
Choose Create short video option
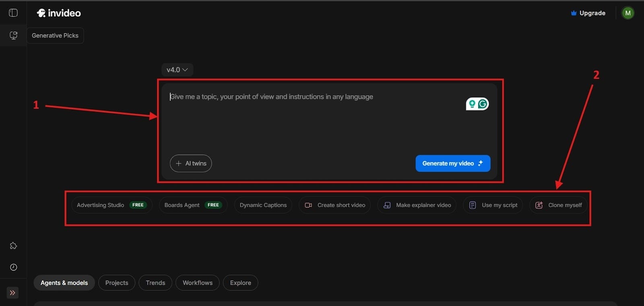[x=334, y=205]
